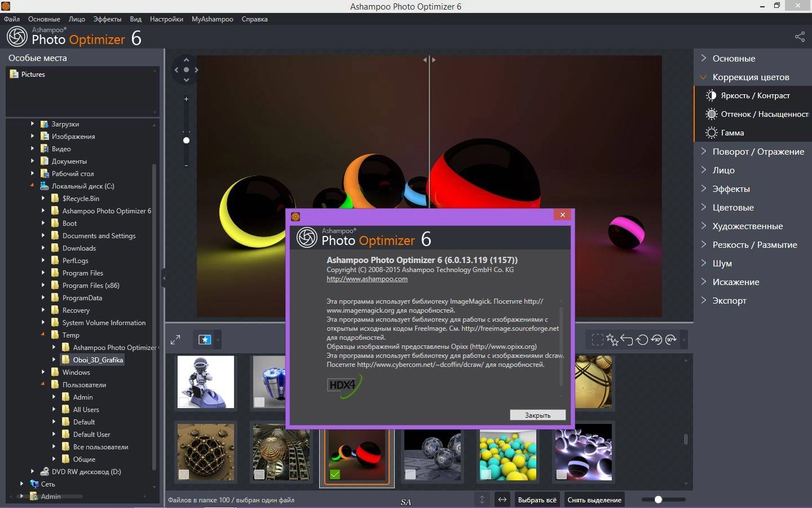
Task: Click the double stars optimize icon
Action: [612, 340]
